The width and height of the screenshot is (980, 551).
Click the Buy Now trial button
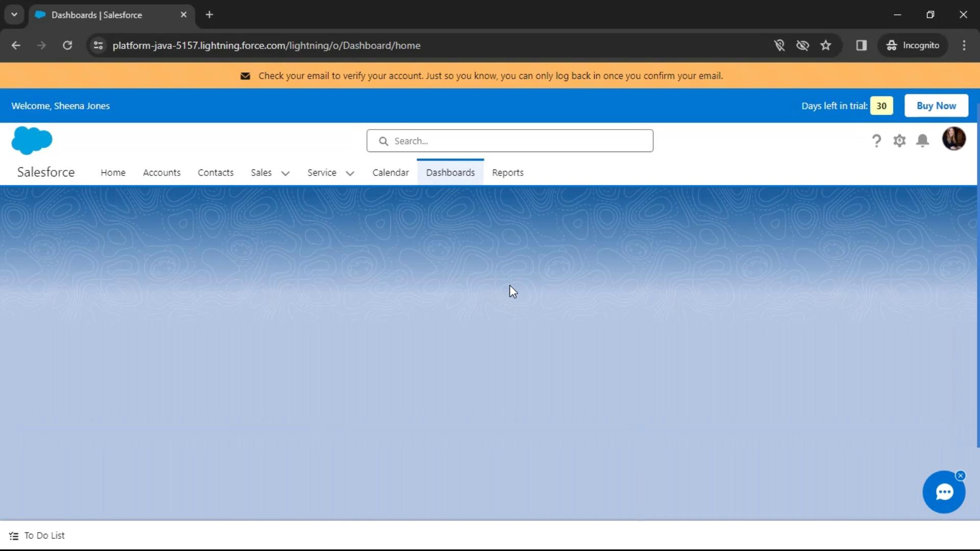936,106
